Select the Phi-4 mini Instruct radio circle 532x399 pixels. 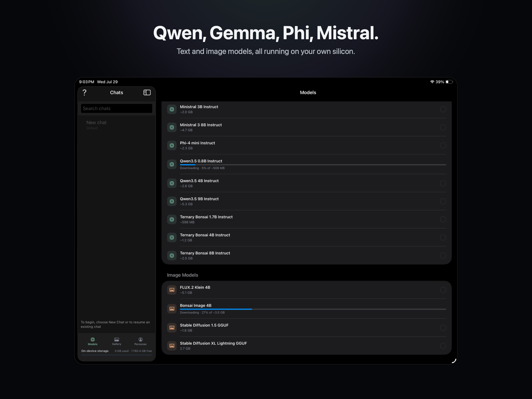(x=443, y=146)
